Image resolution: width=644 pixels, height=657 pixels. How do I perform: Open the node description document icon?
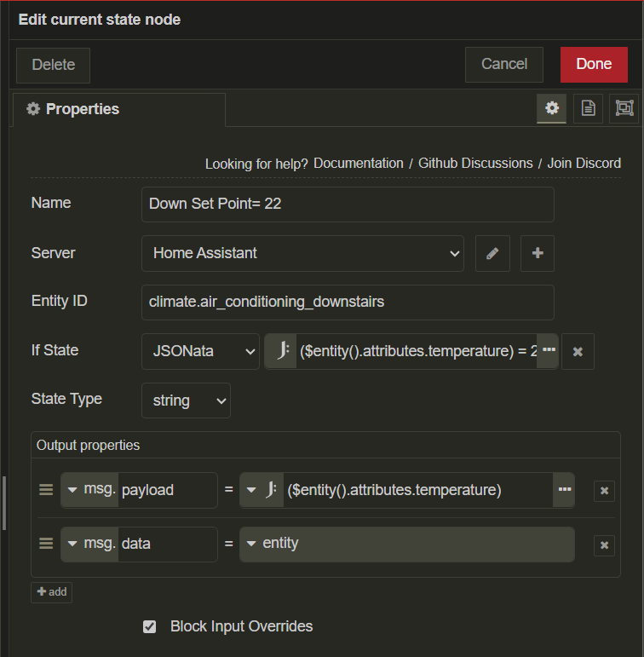[x=588, y=108]
